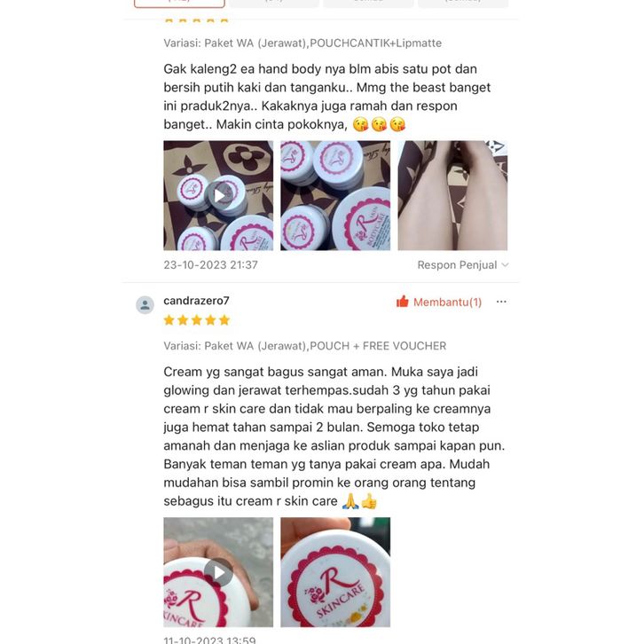The image size is (644, 644).
Task: Select the fourth review filter tab
Action: coord(463,4)
